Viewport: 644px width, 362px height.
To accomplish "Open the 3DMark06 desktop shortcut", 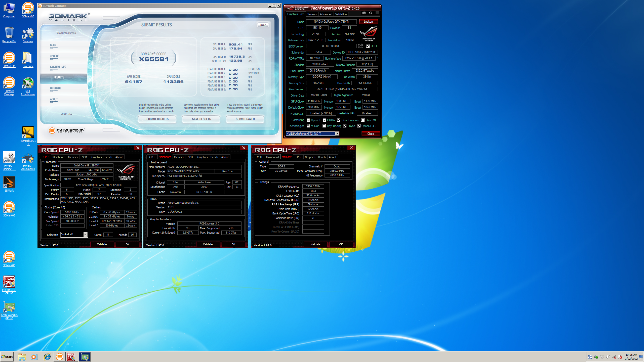I will click(28, 10).
